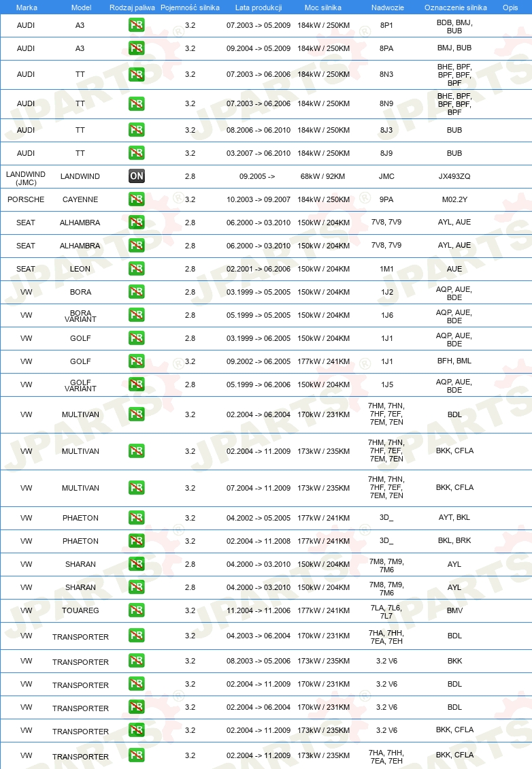Screen dimensions: 532x769
Task: Click the petrol fuel icon for Audi A3 8PA
Action: tap(136, 48)
